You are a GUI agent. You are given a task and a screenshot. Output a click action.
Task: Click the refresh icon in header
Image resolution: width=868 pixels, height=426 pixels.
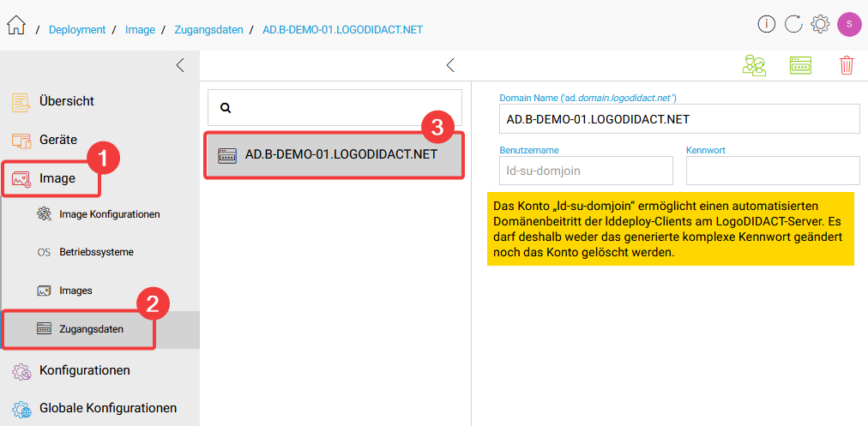pyautogui.click(x=793, y=24)
